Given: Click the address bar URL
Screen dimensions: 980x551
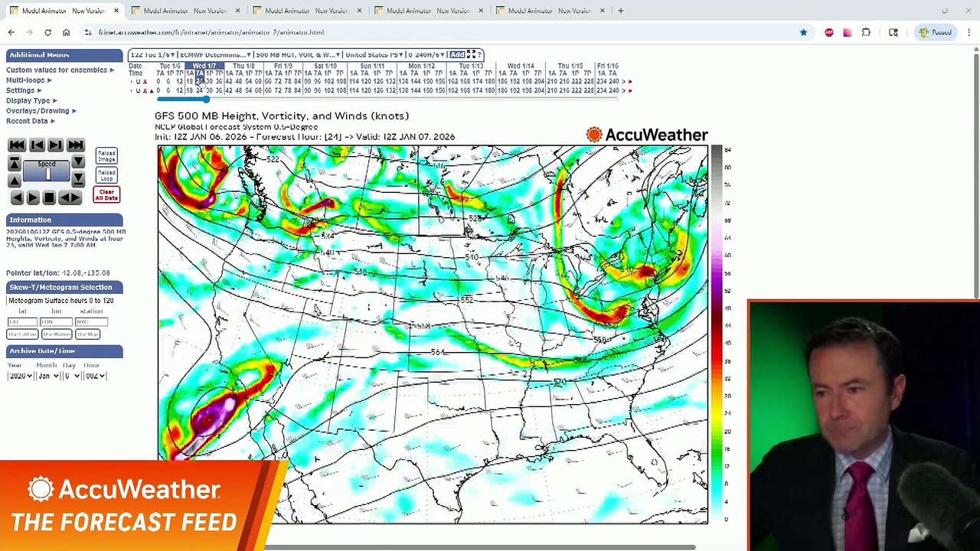Looking at the screenshot, I should pos(211,32).
